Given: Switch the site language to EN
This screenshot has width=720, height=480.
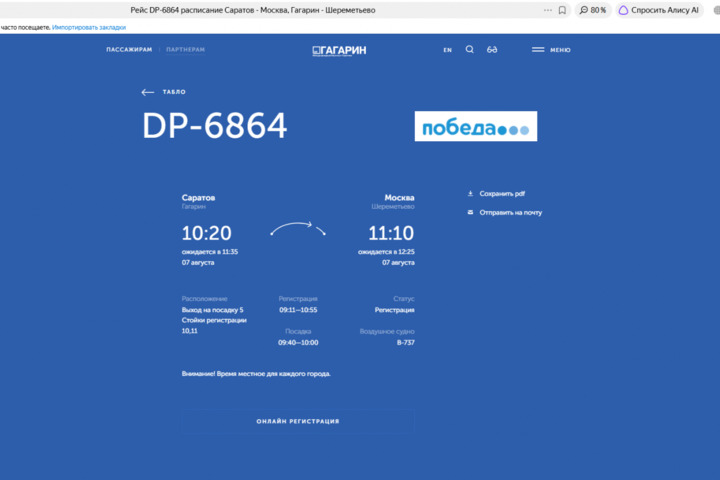Looking at the screenshot, I should (448, 50).
